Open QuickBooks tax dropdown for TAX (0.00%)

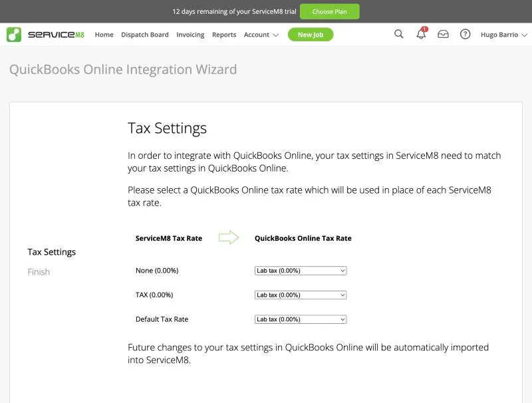[301, 295]
